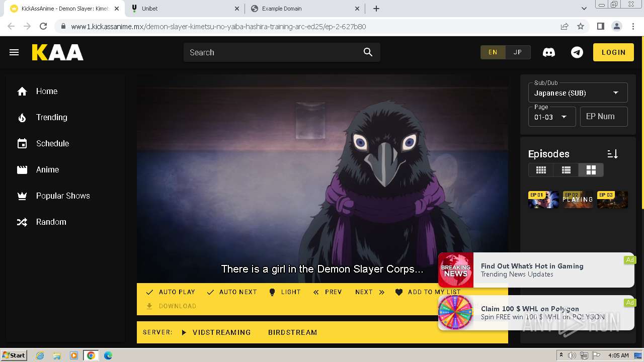
Task: Click the Chrome address bar URL
Action: click(218, 27)
